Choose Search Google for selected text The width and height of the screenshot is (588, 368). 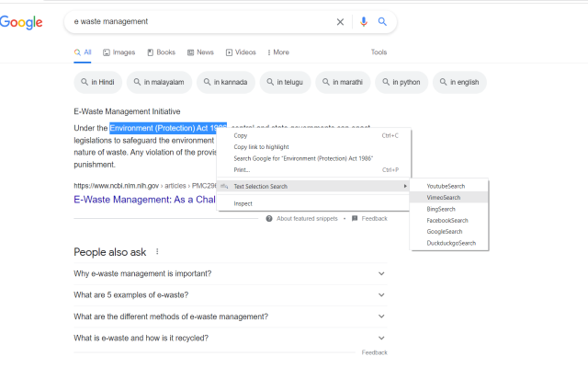[314, 158]
